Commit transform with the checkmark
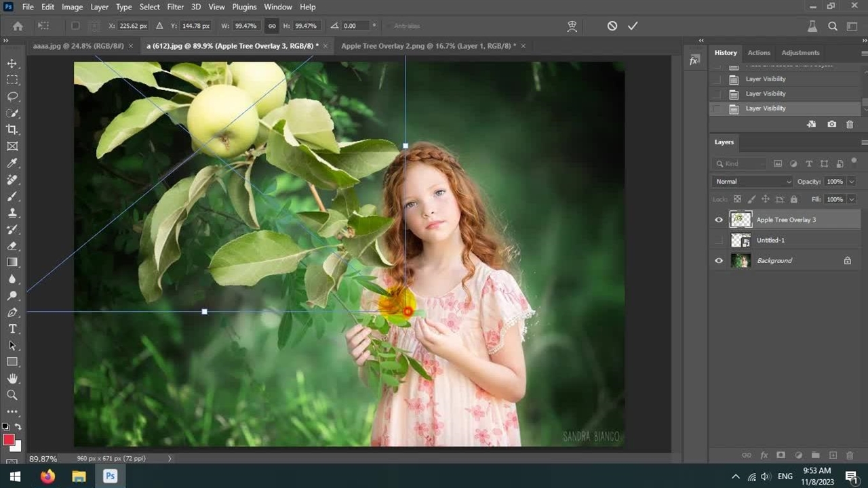Screen dimensions: 868x488 coord(633,26)
